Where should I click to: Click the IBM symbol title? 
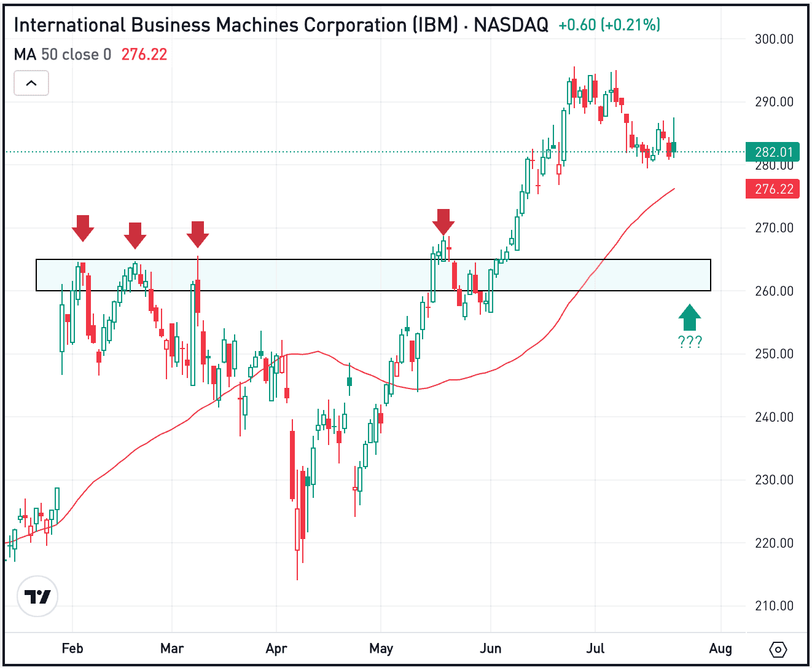tap(281, 25)
